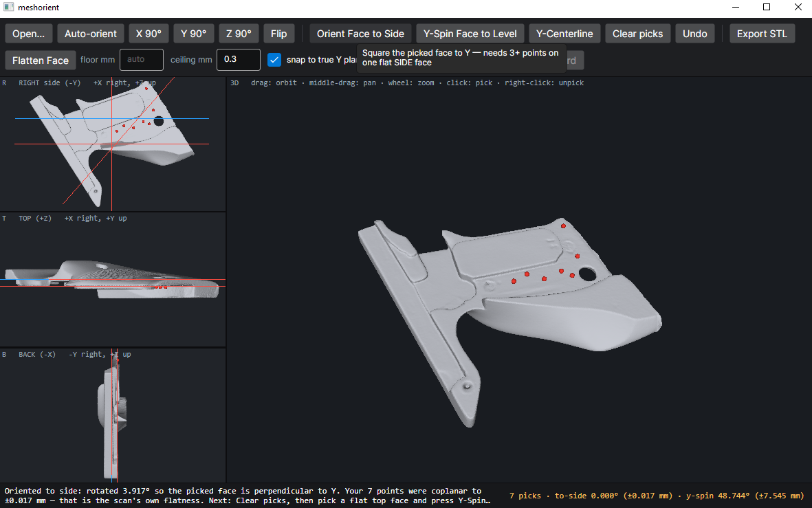Rotate the mesh with Y 90°
812x508 pixels.
194,34
